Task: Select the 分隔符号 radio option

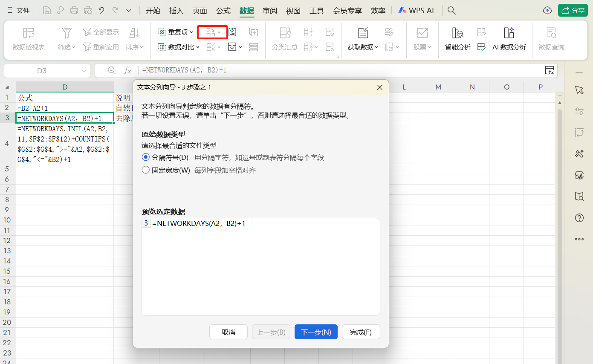Action: pyautogui.click(x=145, y=157)
